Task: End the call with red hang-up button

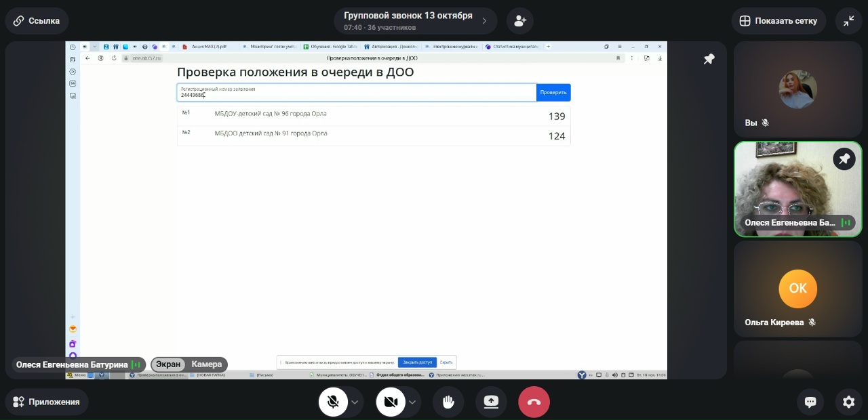Action: click(x=534, y=402)
